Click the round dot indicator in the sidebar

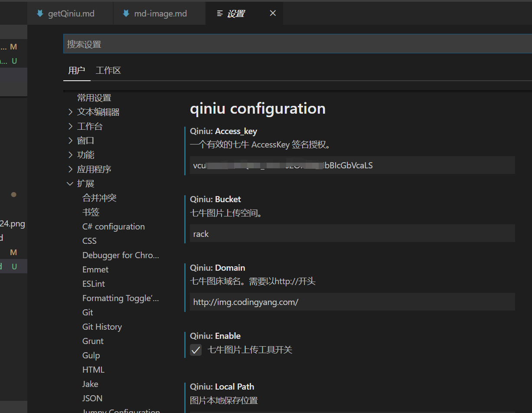coord(13,194)
